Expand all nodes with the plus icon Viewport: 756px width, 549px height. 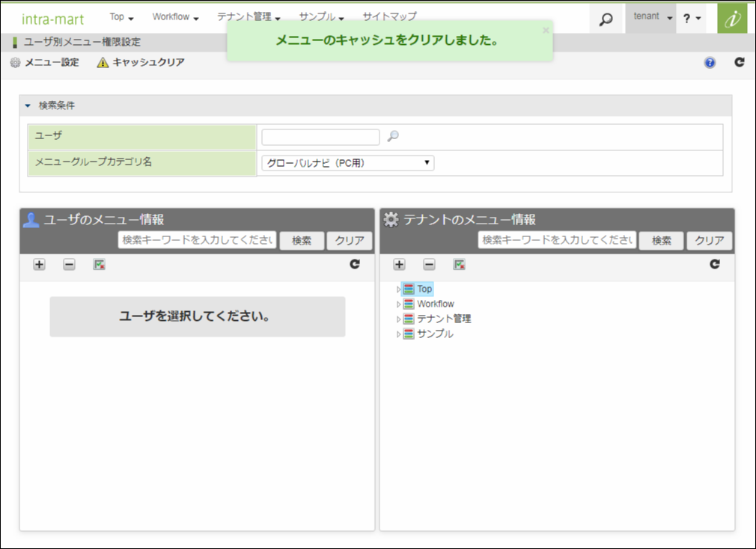click(x=37, y=265)
